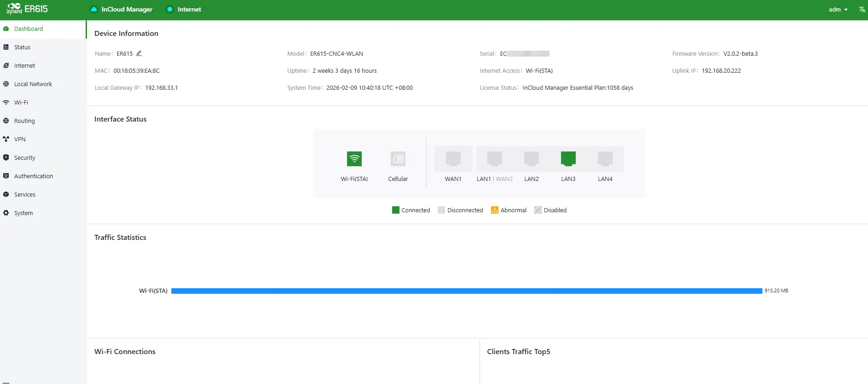Click the 915.20 MB traffic value
The width and height of the screenshot is (868, 384).
click(x=776, y=291)
